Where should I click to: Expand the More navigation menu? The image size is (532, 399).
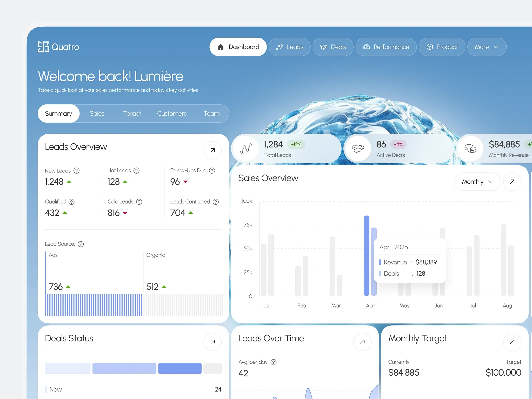click(x=487, y=47)
